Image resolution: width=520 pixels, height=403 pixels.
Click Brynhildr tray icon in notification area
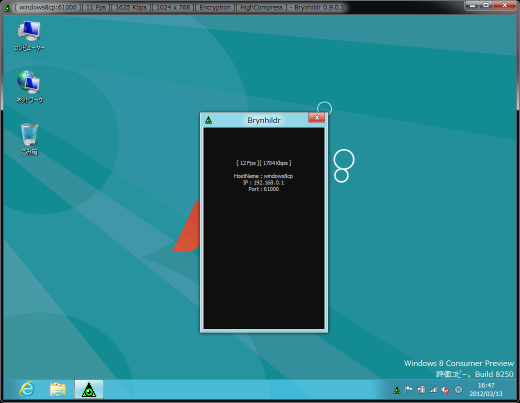(397, 390)
